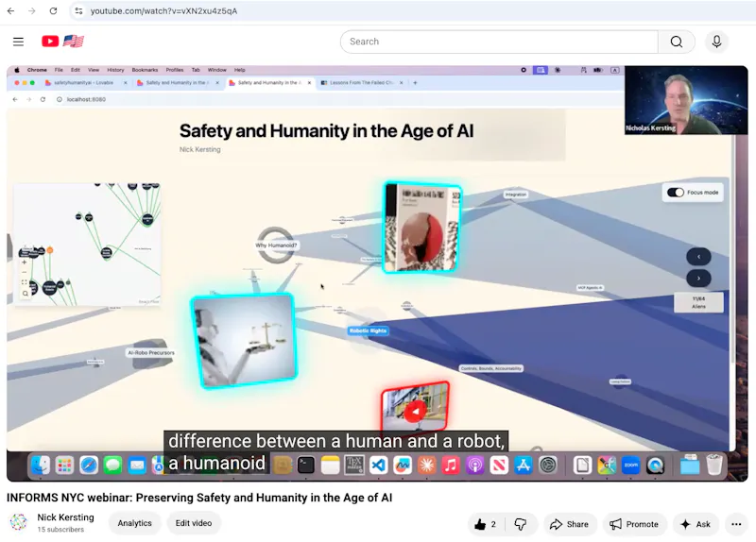Image resolution: width=756 pixels, height=542 pixels.
Task: Open the YouTube hamburger guide menu
Action: click(18, 42)
